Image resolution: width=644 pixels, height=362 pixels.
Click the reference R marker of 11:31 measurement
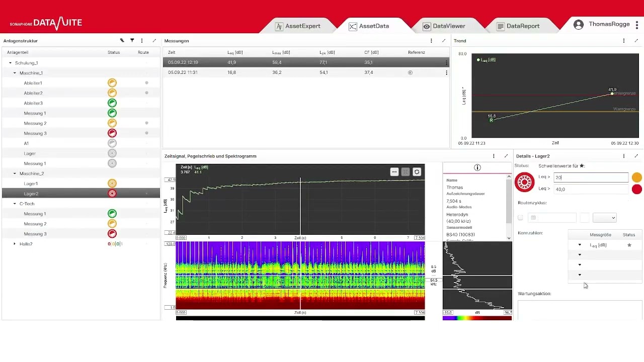pyautogui.click(x=410, y=72)
